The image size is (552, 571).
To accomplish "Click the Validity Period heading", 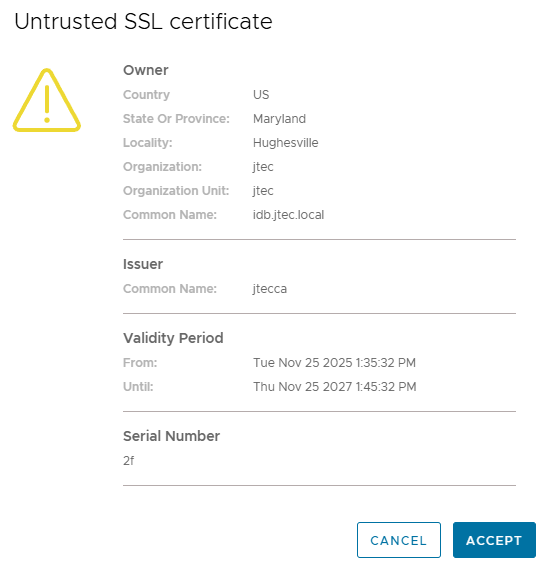I will [x=173, y=338].
